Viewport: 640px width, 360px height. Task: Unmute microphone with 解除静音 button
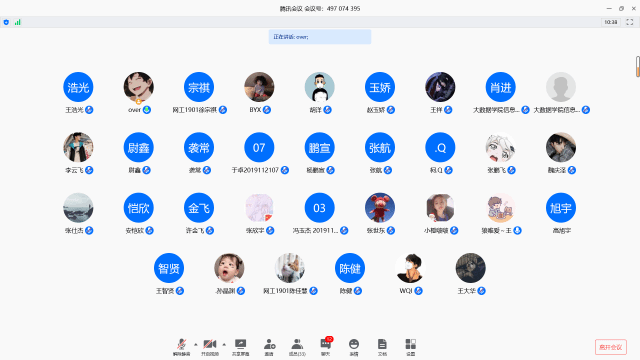pyautogui.click(x=182, y=347)
